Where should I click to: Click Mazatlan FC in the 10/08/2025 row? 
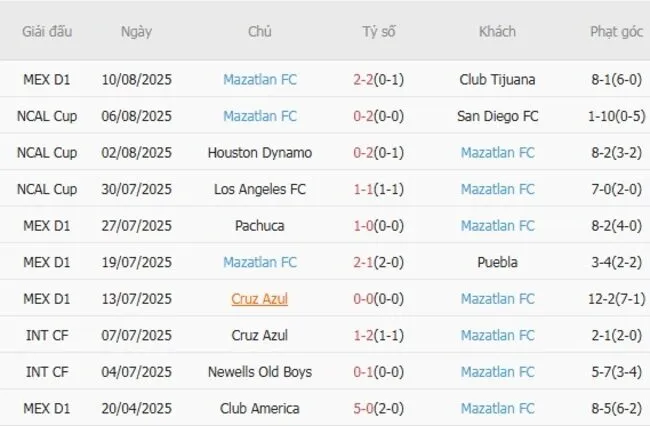click(x=260, y=79)
